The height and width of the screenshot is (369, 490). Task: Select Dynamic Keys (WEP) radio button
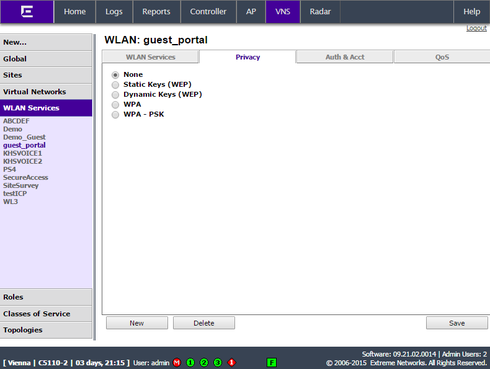(x=115, y=95)
